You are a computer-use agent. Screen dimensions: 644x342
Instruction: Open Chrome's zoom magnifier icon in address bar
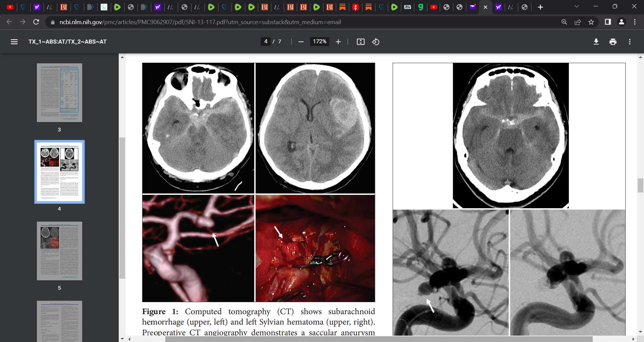pos(564,22)
